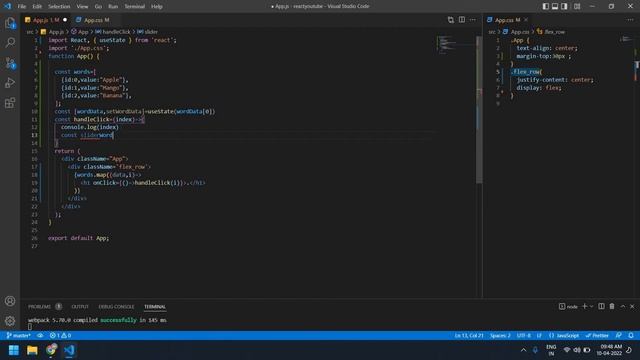
Task: Open the Selection menu
Action: (x=59, y=7)
